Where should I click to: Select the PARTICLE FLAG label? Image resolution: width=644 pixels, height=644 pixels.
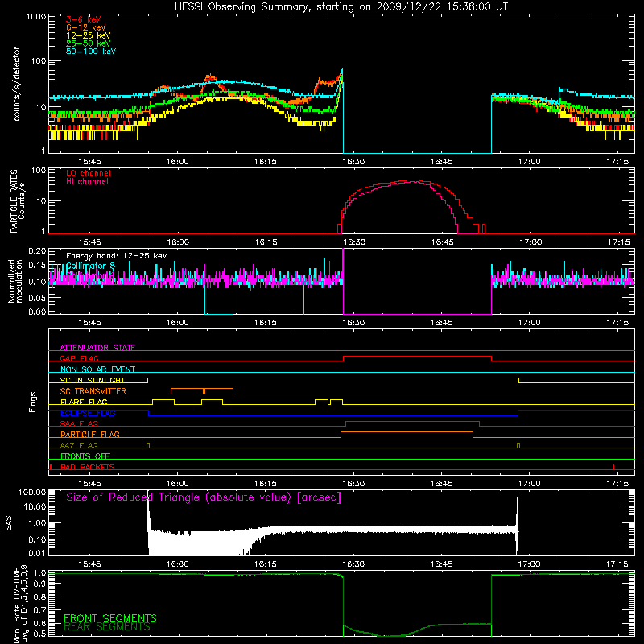90,434
